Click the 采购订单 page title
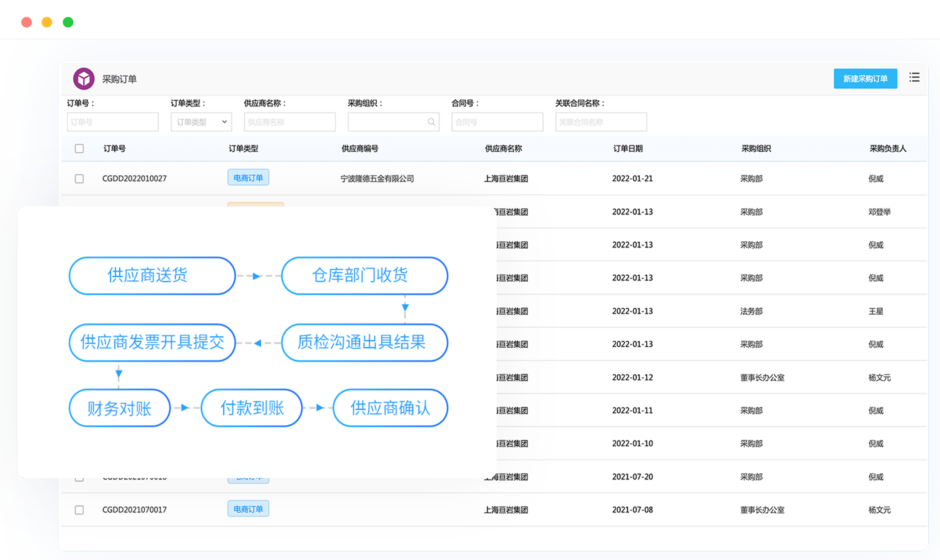 (119, 79)
